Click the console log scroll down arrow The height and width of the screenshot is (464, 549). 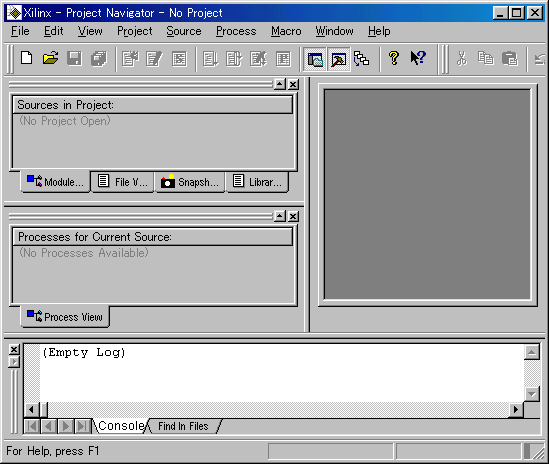click(x=532, y=394)
